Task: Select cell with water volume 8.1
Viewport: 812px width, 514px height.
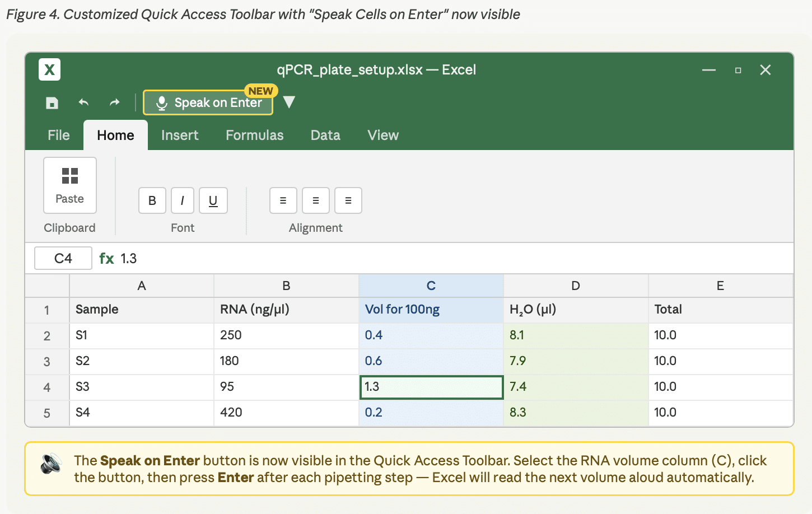Action: click(576, 335)
